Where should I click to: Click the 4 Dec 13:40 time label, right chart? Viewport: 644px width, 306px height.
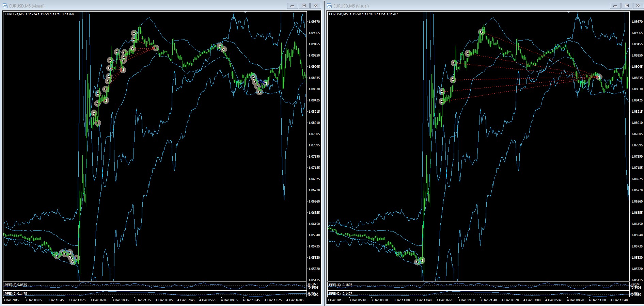pyautogui.click(x=619, y=300)
